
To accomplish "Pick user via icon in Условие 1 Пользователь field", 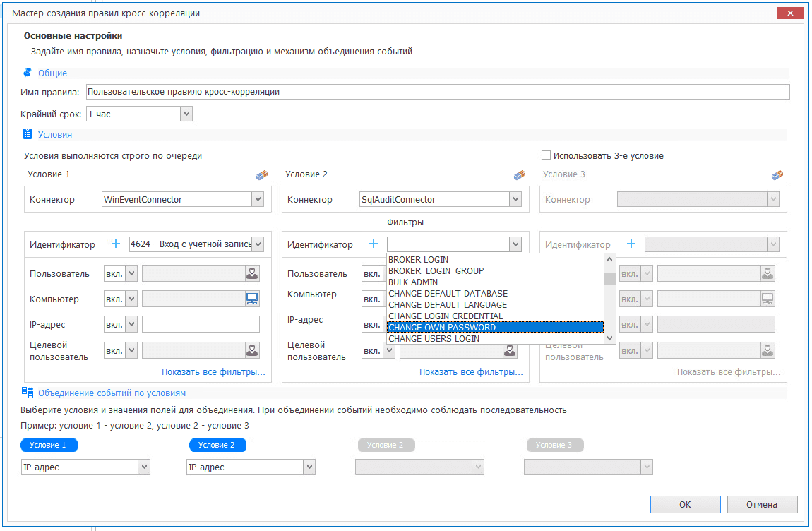I will pyautogui.click(x=252, y=273).
